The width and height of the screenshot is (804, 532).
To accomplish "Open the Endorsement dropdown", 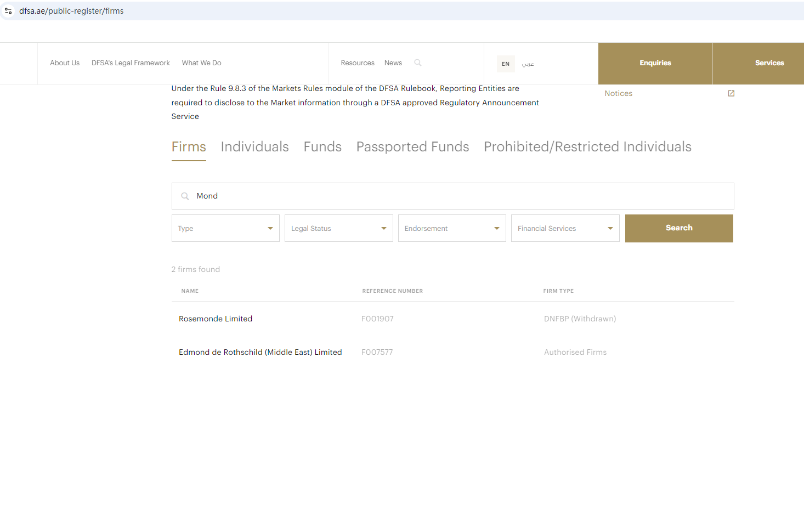I will click(x=452, y=229).
